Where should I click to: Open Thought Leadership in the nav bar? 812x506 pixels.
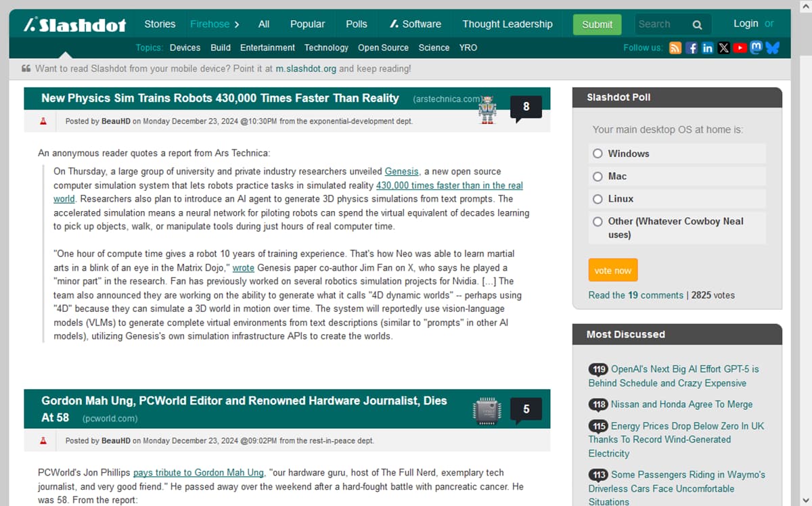tap(507, 24)
